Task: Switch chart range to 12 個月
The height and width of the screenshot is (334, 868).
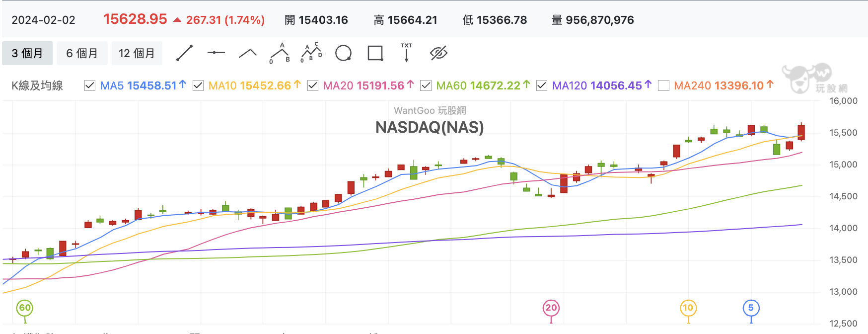Action: (137, 53)
